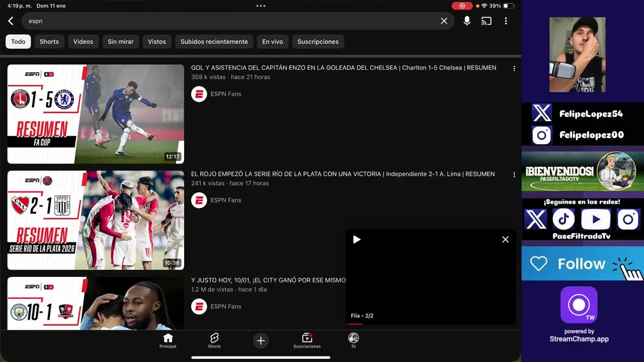The height and width of the screenshot is (362, 644).
Task: Click the Instagram icon above PaseFiltradoTv
Action: 628,220
